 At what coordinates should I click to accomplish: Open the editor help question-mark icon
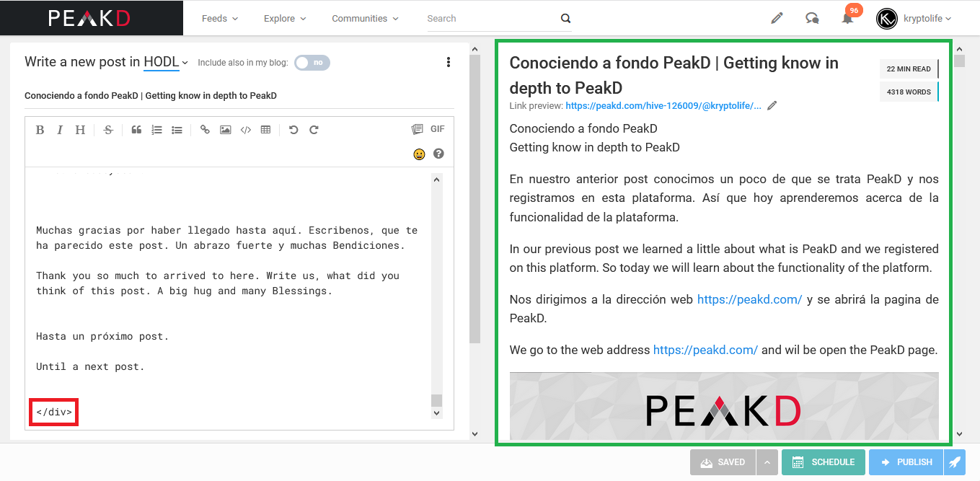438,154
